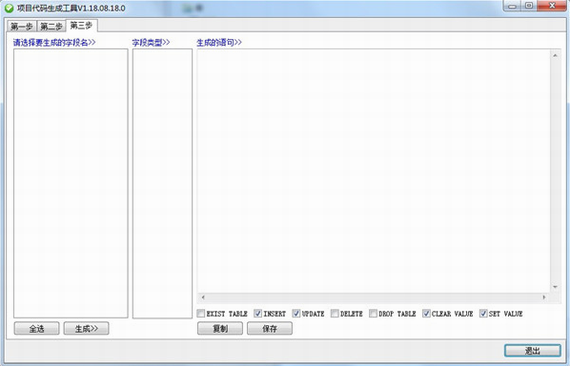Viewport: 570px width, 366px height.
Task: Enable the DELETE checkbox
Action: click(x=335, y=313)
